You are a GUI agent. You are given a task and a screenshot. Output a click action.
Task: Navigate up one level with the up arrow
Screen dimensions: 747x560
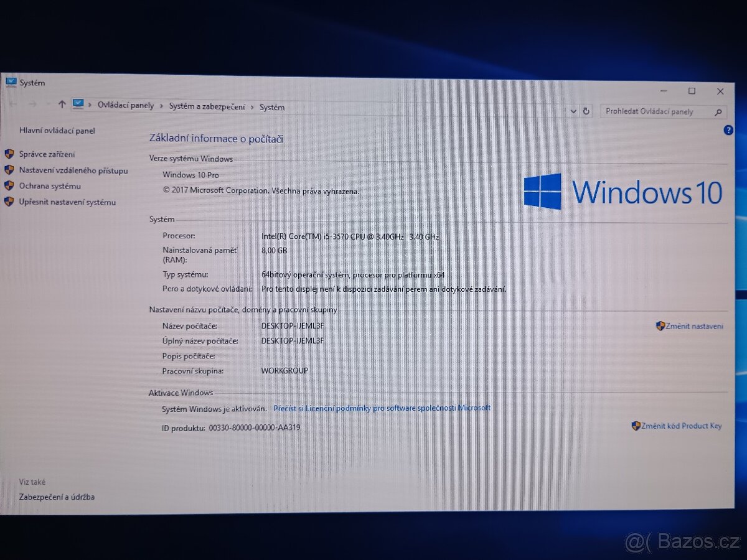click(x=62, y=104)
